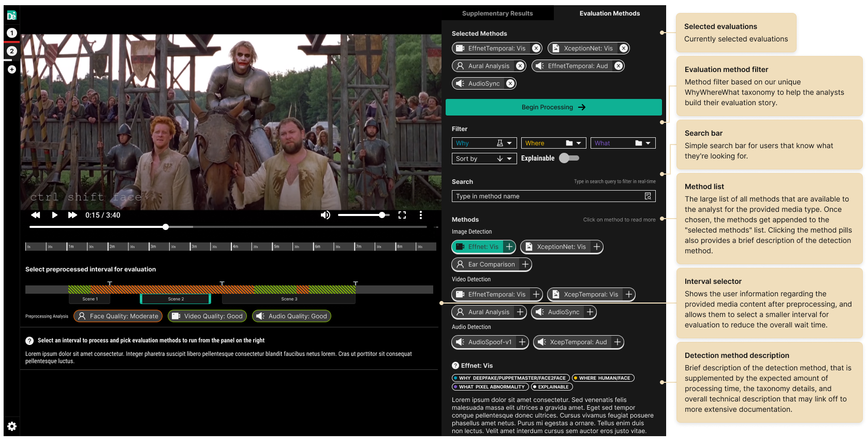Remove AudioSync from selected methods
Image resolution: width=868 pixels, height=446 pixels.
[x=510, y=83]
